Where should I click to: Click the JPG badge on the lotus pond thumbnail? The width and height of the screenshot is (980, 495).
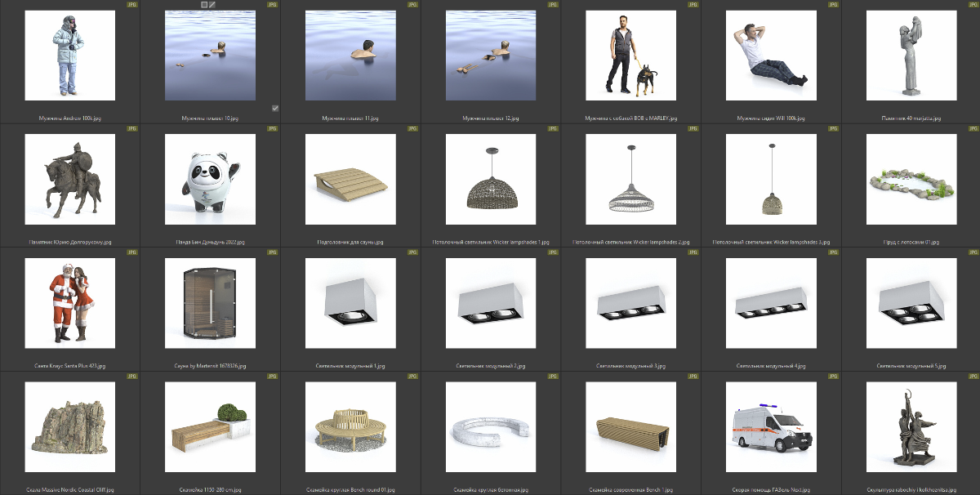point(973,128)
